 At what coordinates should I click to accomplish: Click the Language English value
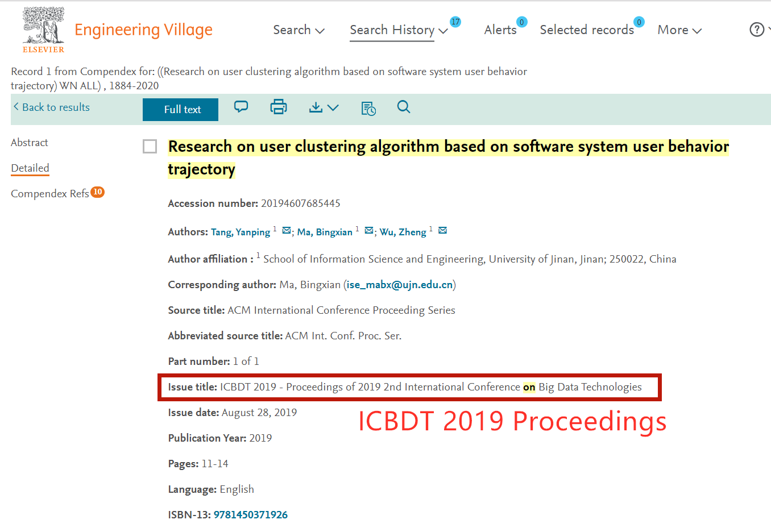pos(237,489)
